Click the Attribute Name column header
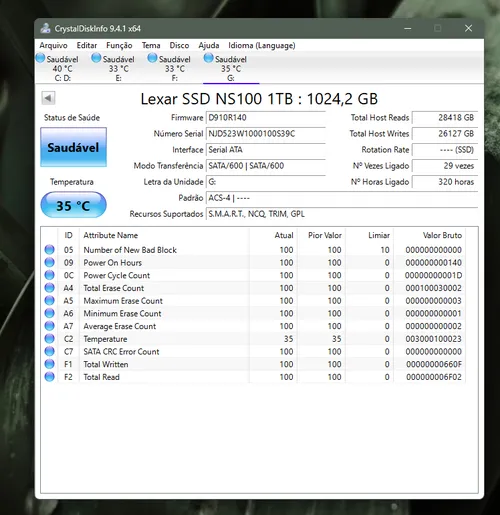The image size is (500, 515). click(x=164, y=235)
